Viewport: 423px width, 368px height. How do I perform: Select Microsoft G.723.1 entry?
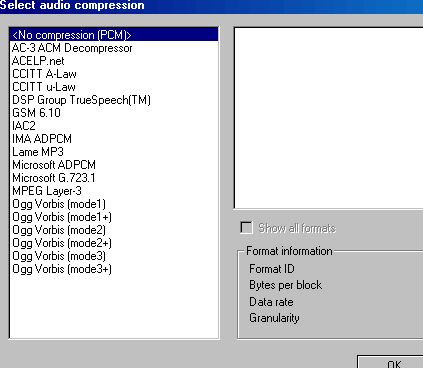point(114,178)
